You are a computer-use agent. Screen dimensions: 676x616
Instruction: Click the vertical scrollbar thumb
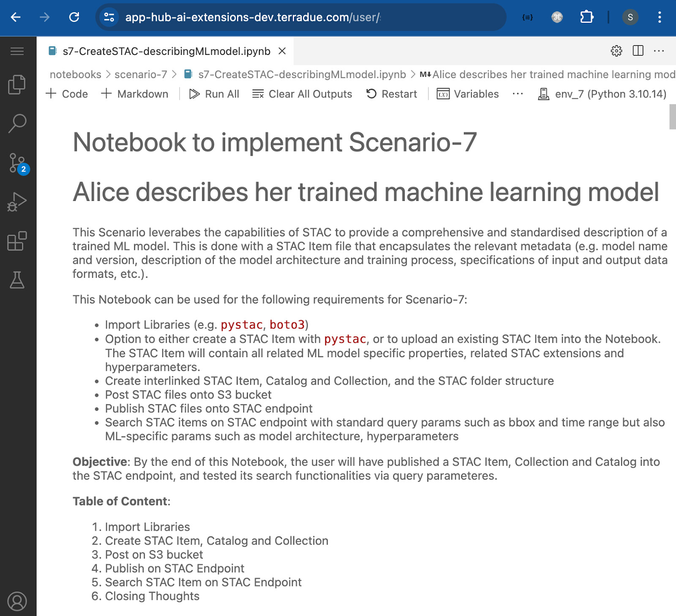672,117
